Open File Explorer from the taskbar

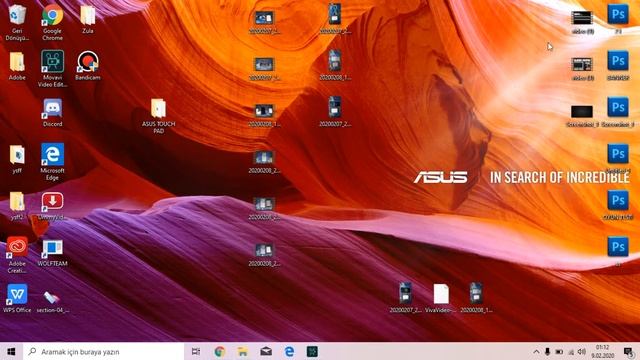coord(243,351)
